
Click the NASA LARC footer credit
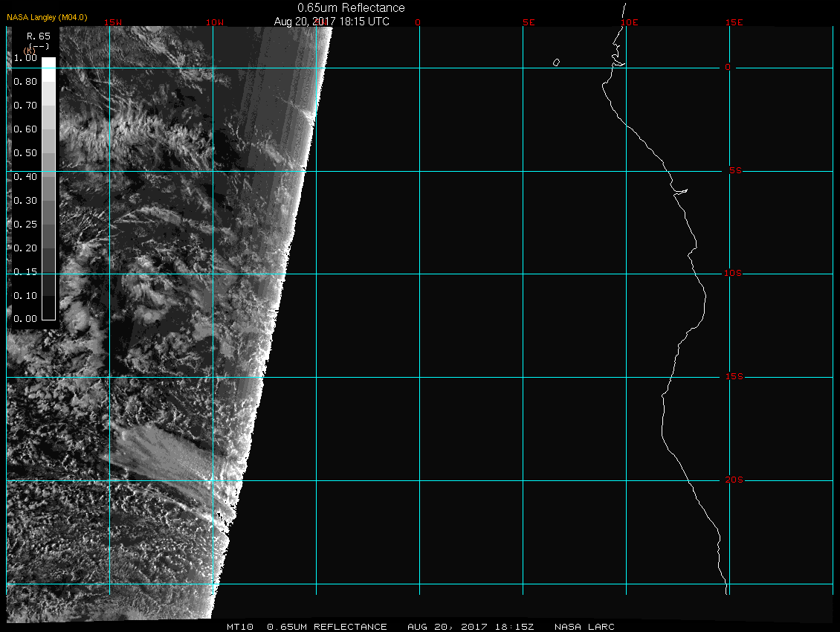584,627
